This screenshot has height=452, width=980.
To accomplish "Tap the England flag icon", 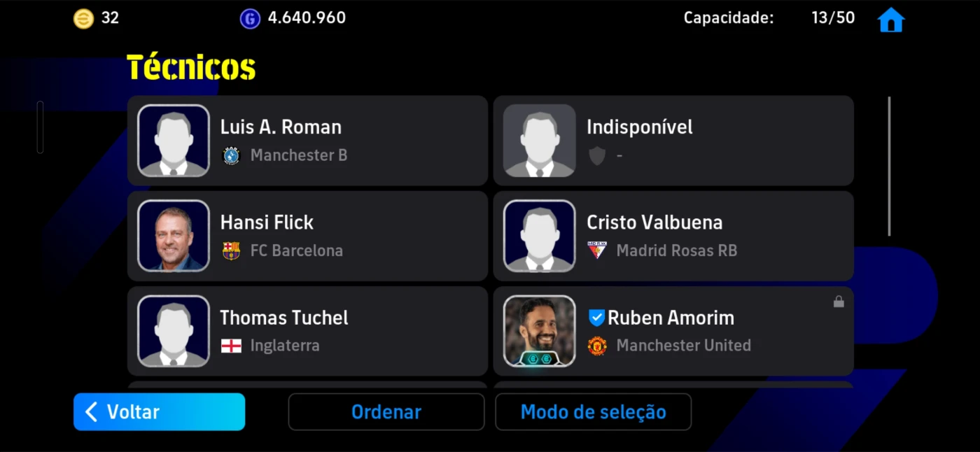I will pos(231,346).
